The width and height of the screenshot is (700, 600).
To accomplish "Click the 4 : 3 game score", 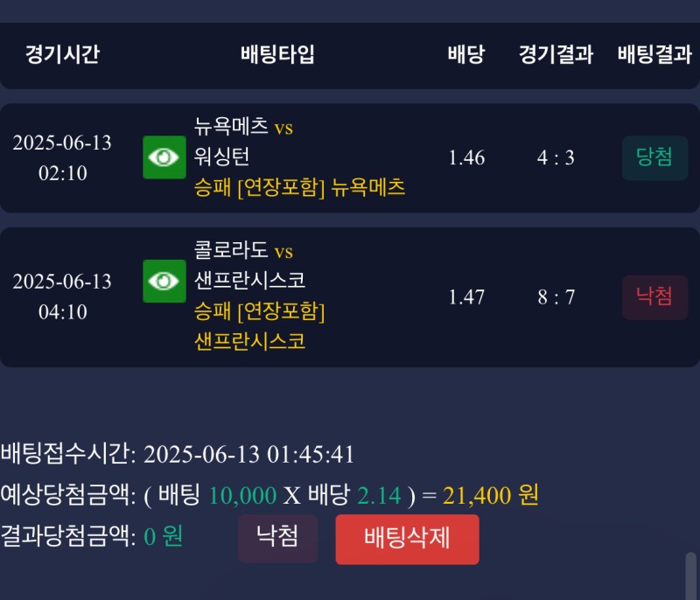I will [x=556, y=158].
